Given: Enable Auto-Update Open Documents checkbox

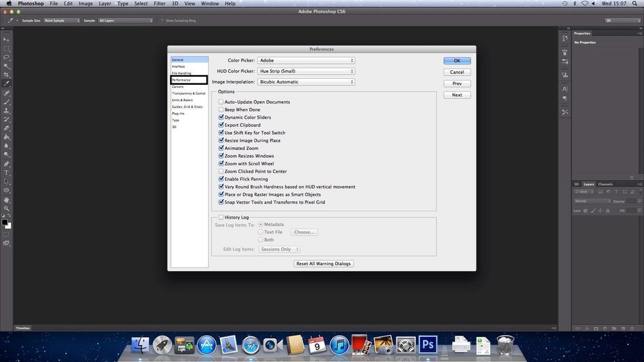Looking at the screenshot, I should (x=221, y=102).
